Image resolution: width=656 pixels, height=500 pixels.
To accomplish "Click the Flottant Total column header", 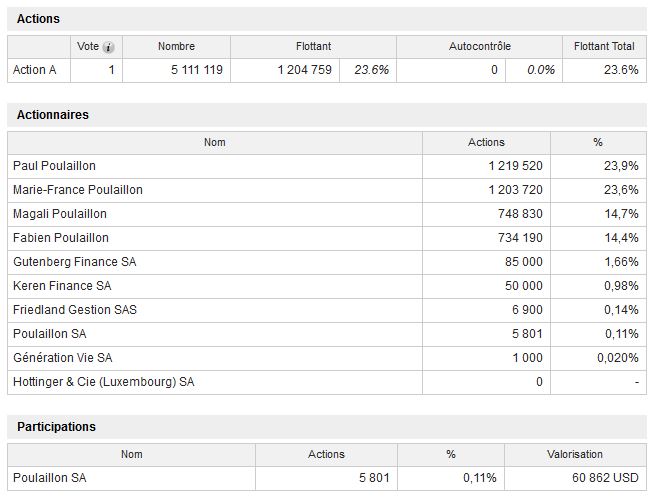I will pos(604,46).
